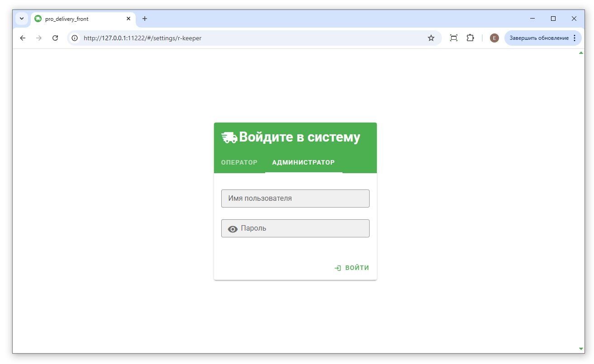
Task: Switch to the ОПЕРАТОР tab
Action: point(239,163)
